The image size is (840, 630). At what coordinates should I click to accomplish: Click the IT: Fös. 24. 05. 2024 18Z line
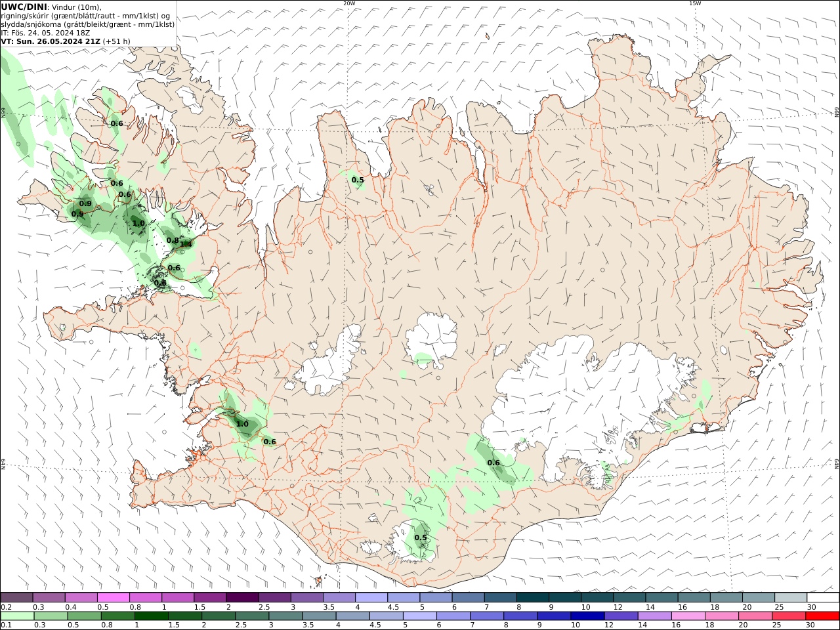click(46, 32)
